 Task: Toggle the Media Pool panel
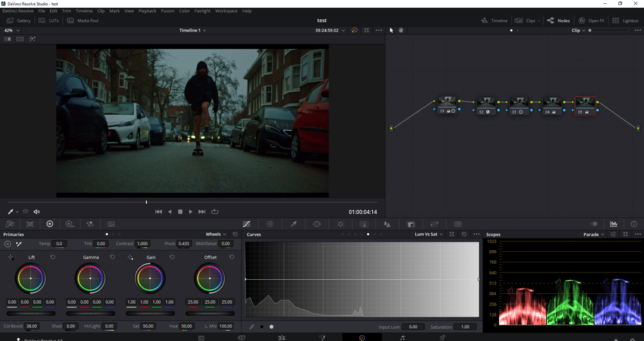[82, 21]
